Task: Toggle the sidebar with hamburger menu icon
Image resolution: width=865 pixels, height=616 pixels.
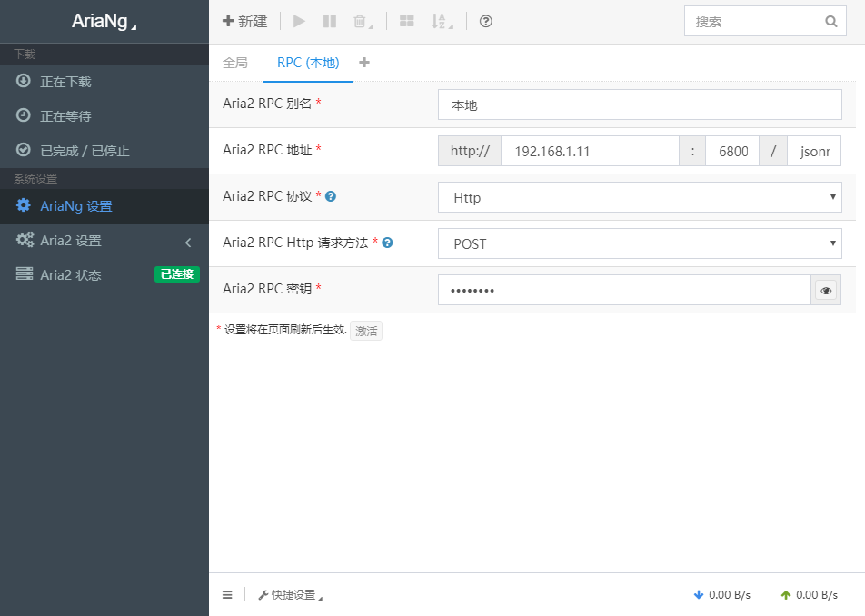Action: (x=227, y=595)
